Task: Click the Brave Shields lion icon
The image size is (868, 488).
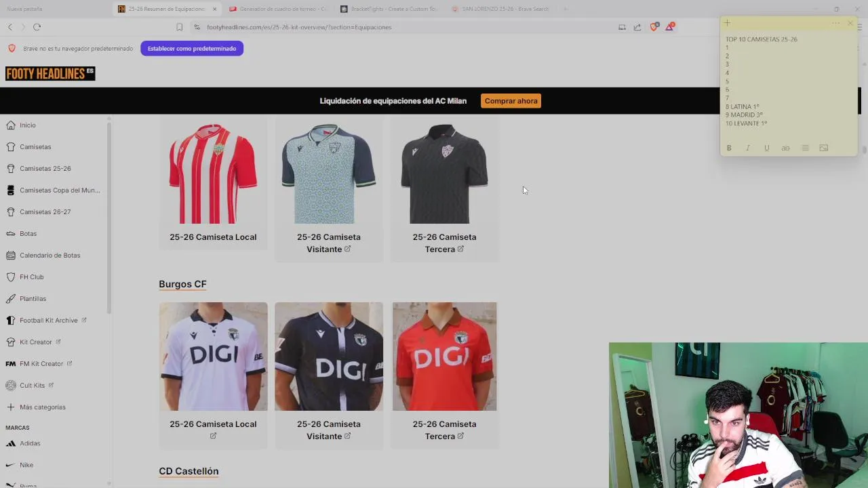Action: tap(654, 27)
